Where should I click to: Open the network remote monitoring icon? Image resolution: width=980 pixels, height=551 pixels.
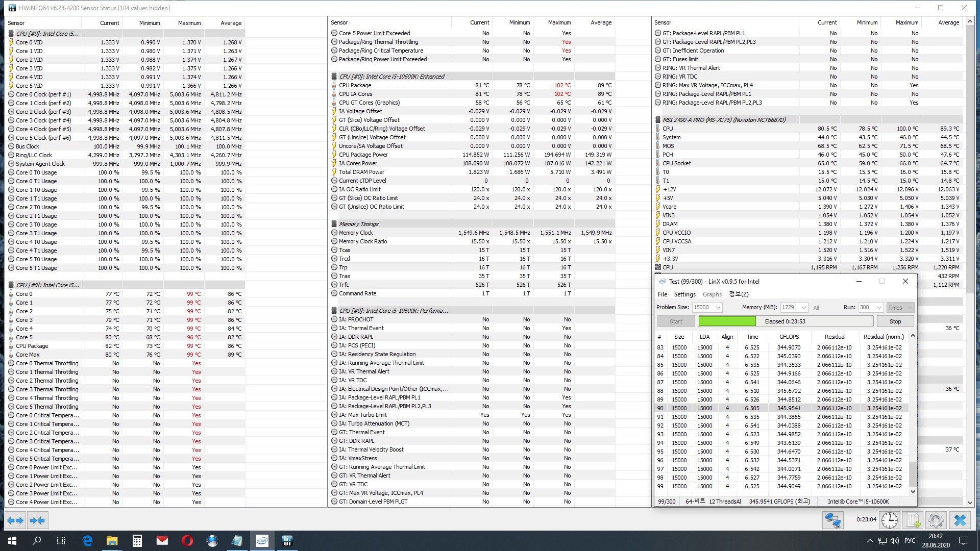(x=832, y=520)
